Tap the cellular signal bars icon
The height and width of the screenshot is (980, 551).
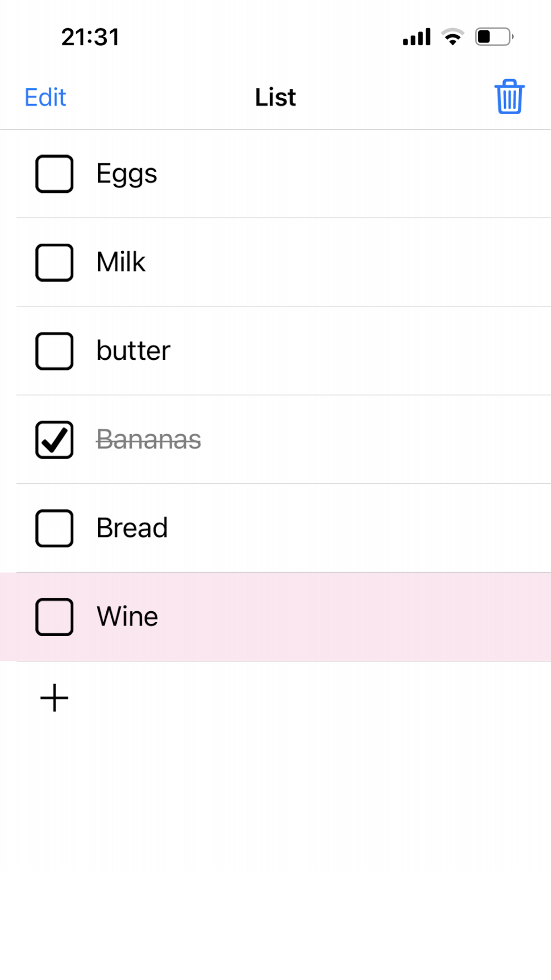pyautogui.click(x=417, y=37)
